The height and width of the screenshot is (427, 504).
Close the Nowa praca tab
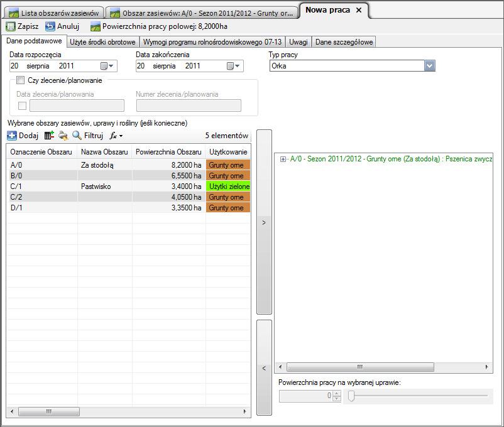[359, 10]
